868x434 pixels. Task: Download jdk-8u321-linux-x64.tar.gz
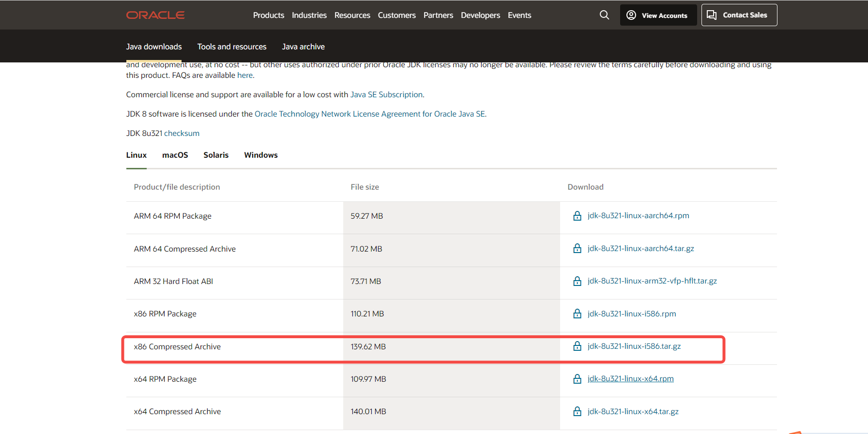[633, 411]
